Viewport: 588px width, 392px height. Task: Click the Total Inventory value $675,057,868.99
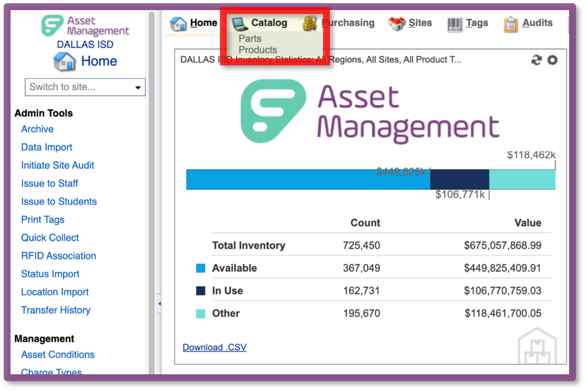(x=502, y=245)
